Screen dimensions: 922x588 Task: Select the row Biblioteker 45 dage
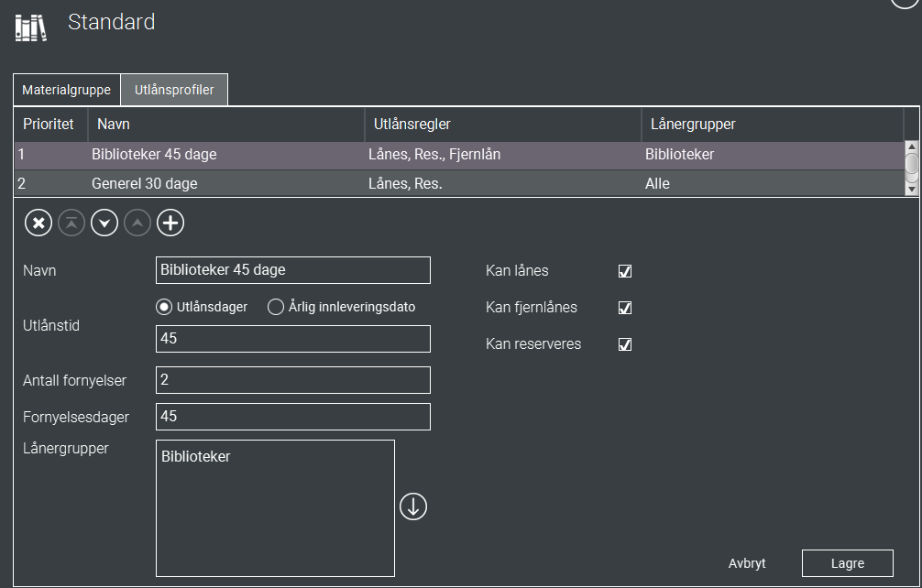pos(458,155)
